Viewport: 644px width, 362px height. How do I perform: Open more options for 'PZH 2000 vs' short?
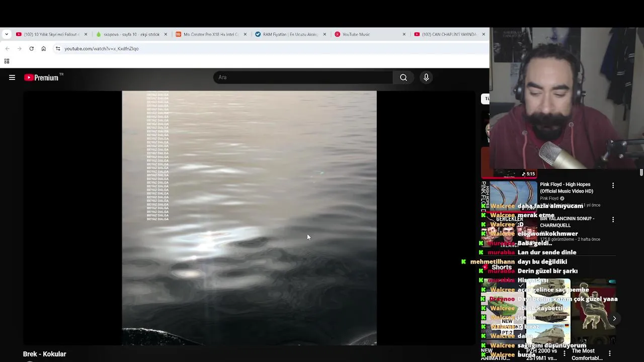[565, 353]
